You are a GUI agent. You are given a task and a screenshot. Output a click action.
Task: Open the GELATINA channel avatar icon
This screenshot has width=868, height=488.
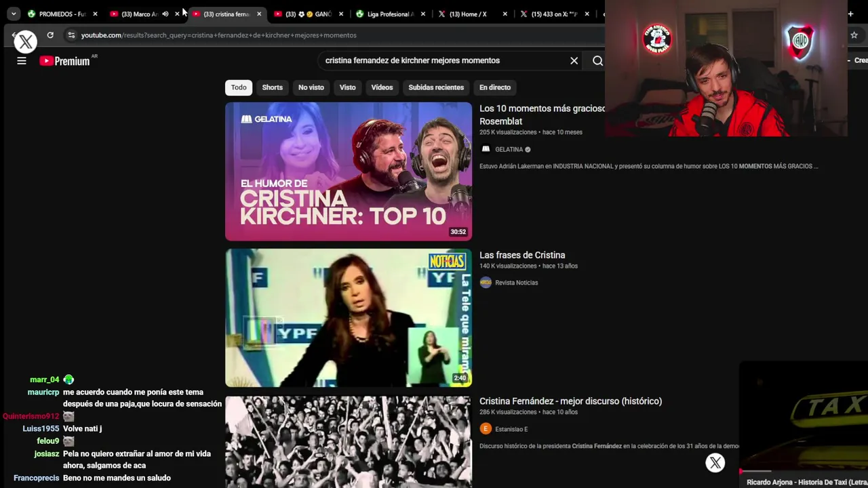(x=486, y=149)
